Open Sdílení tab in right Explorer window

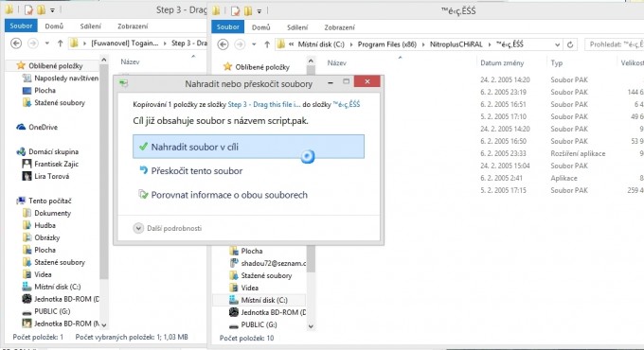click(x=297, y=27)
